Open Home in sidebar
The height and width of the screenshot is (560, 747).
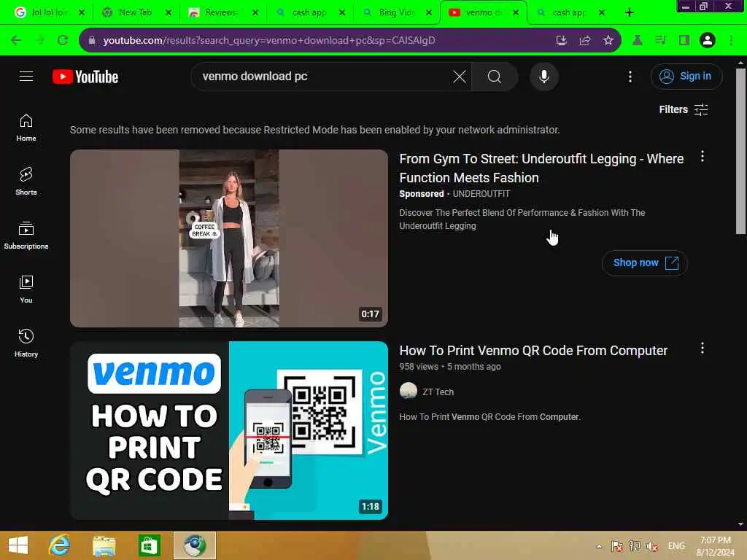(26, 128)
